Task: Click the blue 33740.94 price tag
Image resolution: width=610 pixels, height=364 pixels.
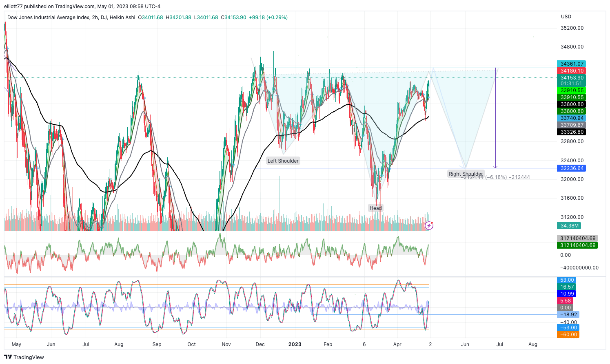Action: [571, 118]
